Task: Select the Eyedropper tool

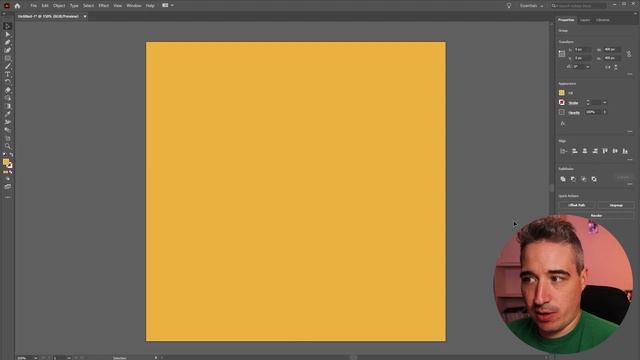Action: pos(7,114)
